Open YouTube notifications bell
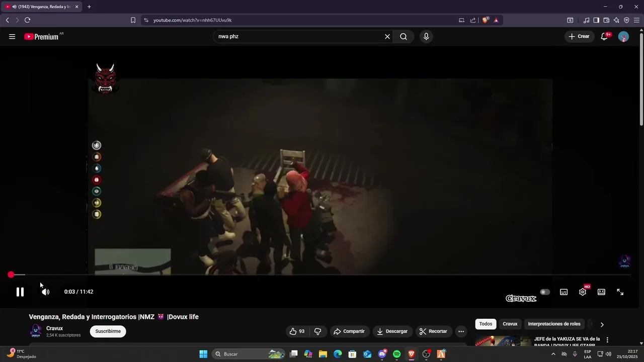Image resolution: width=644 pixels, height=362 pixels. point(604,37)
